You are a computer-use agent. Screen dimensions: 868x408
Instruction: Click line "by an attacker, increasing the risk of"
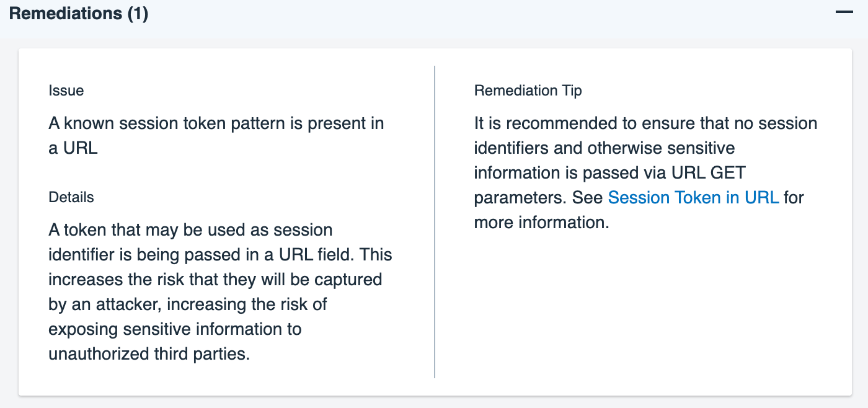coord(188,304)
